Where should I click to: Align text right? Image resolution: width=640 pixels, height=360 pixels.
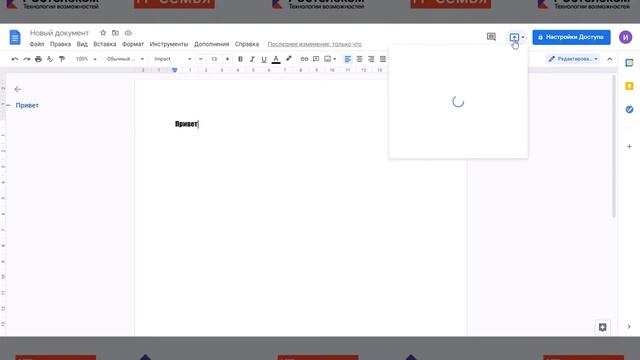(x=371, y=59)
